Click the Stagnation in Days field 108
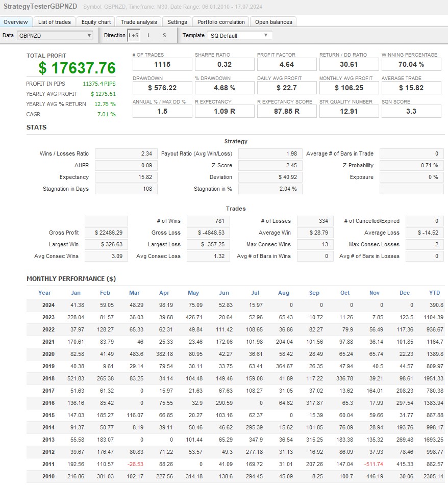This screenshot has height=488, width=448. point(126,189)
